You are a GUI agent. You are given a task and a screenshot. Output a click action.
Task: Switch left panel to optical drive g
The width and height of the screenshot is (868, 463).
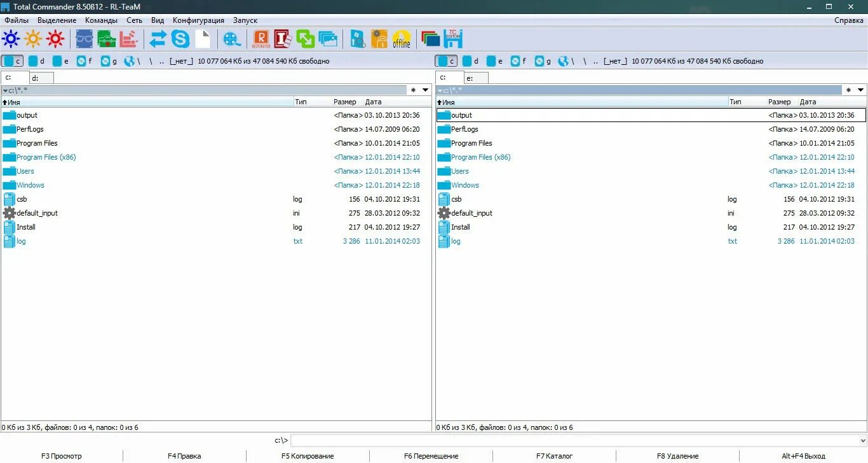[108, 61]
